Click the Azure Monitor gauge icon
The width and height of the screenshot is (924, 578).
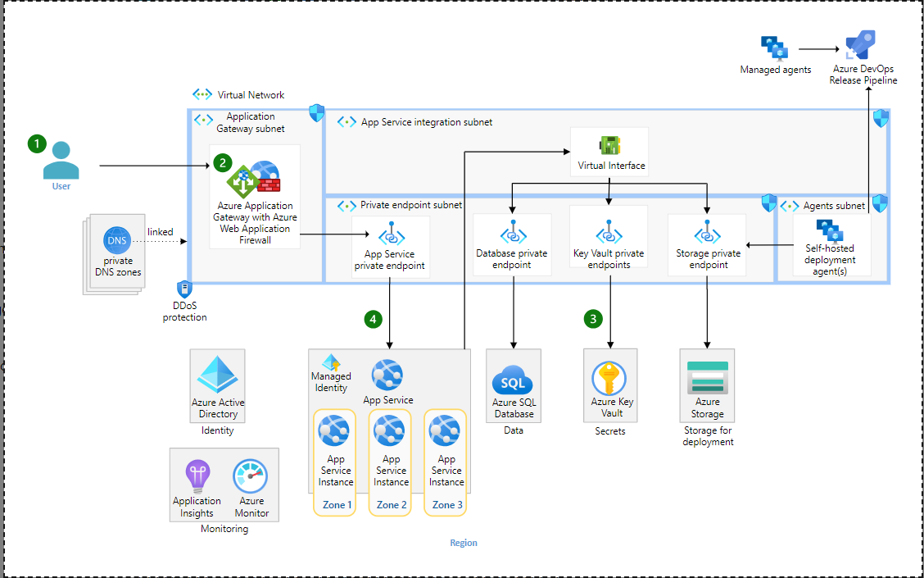(251, 476)
